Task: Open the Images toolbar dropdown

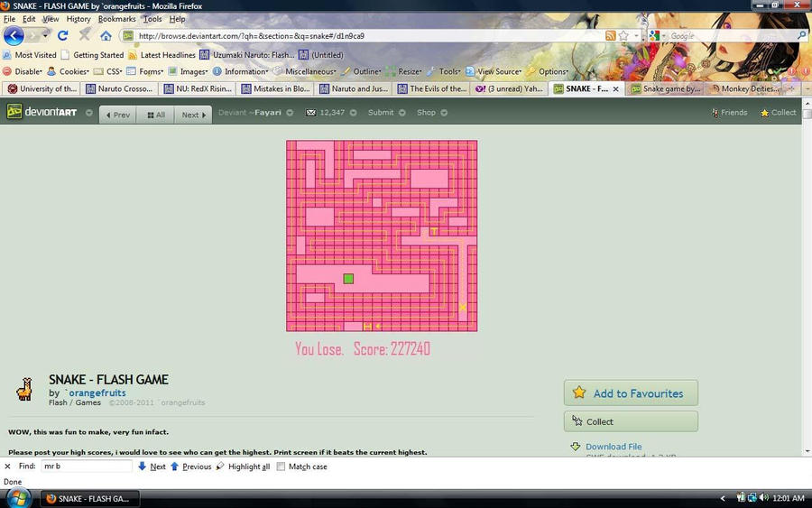Action: point(188,71)
